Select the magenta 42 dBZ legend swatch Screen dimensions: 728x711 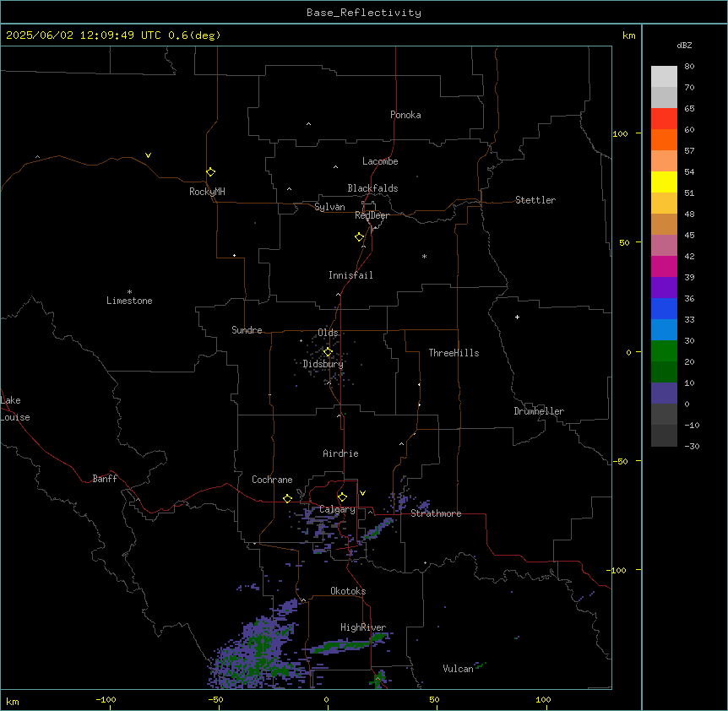pyautogui.click(x=664, y=266)
